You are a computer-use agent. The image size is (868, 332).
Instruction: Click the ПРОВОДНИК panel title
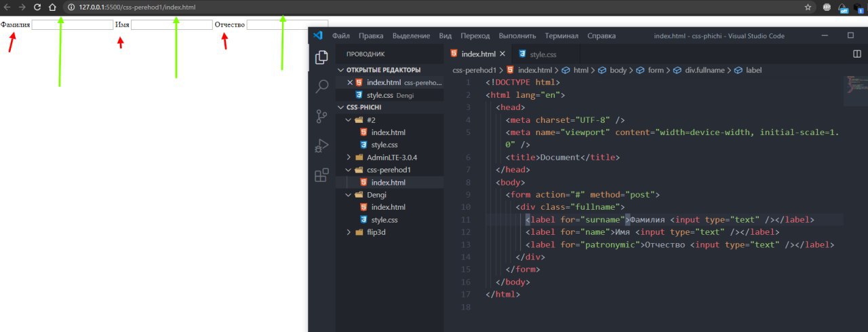pyautogui.click(x=366, y=54)
